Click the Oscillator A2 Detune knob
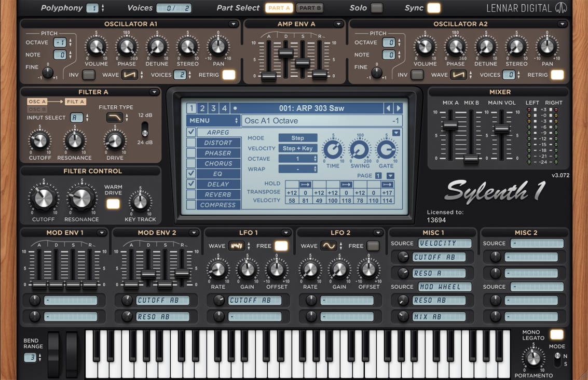 [x=486, y=47]
